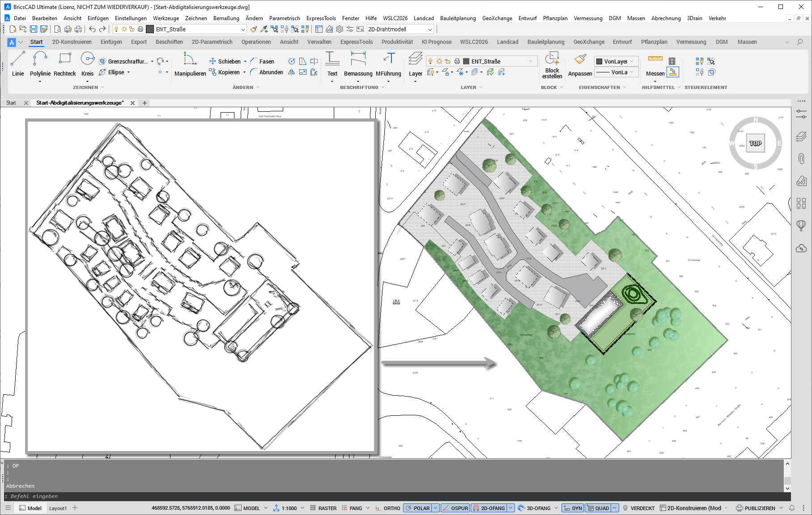
Task: Open the Manipulieren tool
Action: [x=190, y=66]
